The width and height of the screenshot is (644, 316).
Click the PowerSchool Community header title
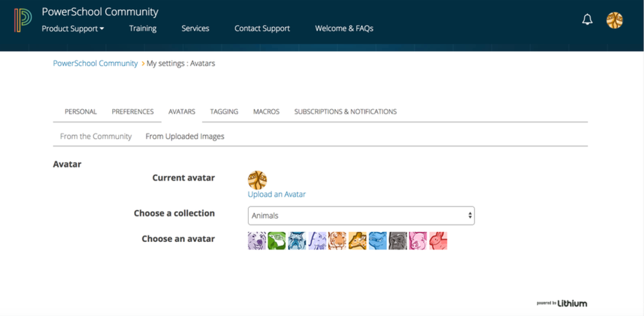coord(100,12)
